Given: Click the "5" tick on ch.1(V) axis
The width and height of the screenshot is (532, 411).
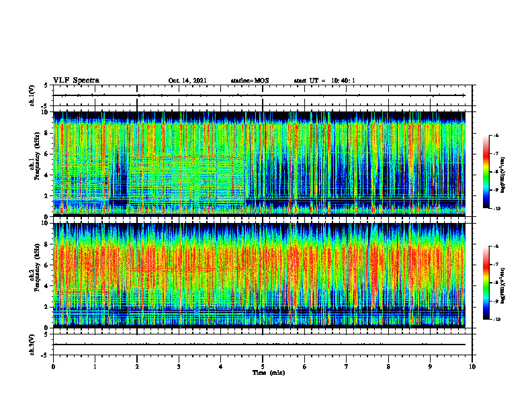Looking at the screenshot, I should coord(46,85).
